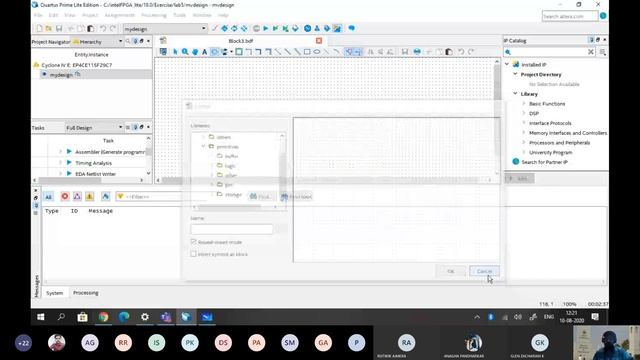Select mydesign entity in Project Navigator
The image size is (640, 360).
point(61,75)
